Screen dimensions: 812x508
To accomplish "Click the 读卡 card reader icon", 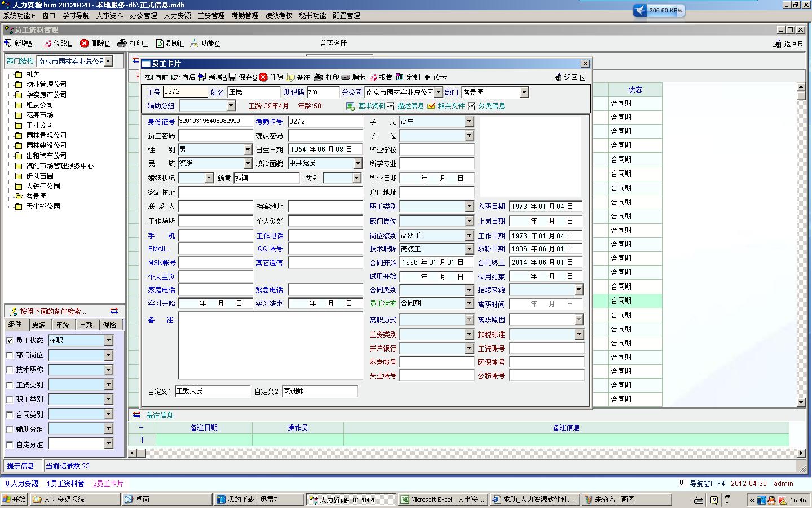I will tap(427, 77).
